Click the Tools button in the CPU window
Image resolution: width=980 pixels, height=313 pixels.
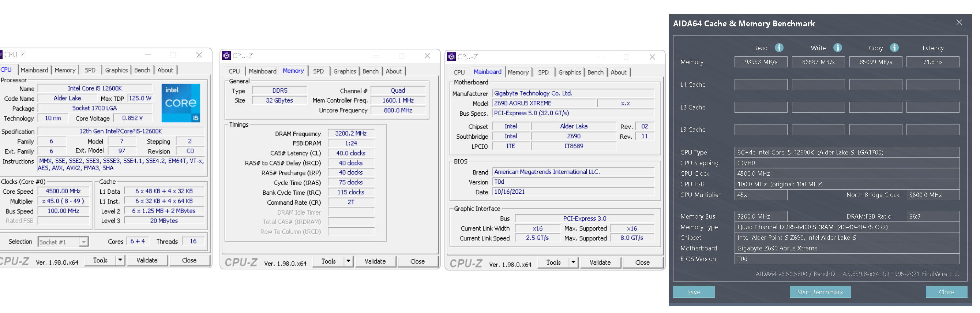click(101, 260)
